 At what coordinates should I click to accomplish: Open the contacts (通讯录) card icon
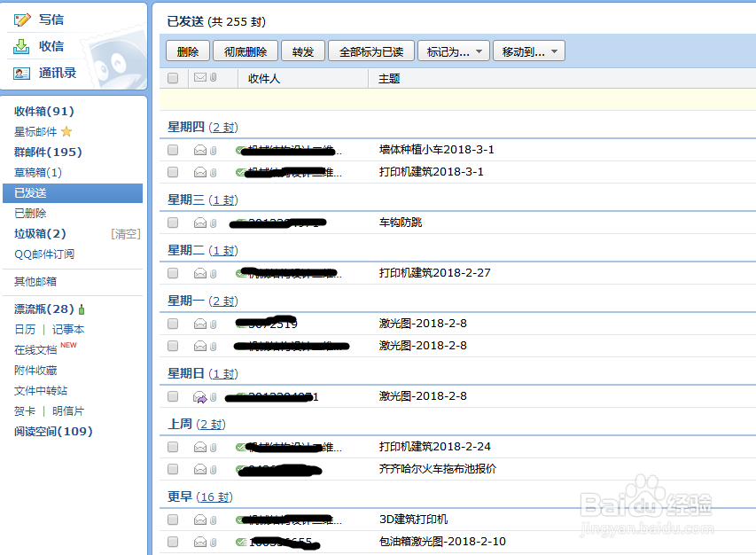21,74
